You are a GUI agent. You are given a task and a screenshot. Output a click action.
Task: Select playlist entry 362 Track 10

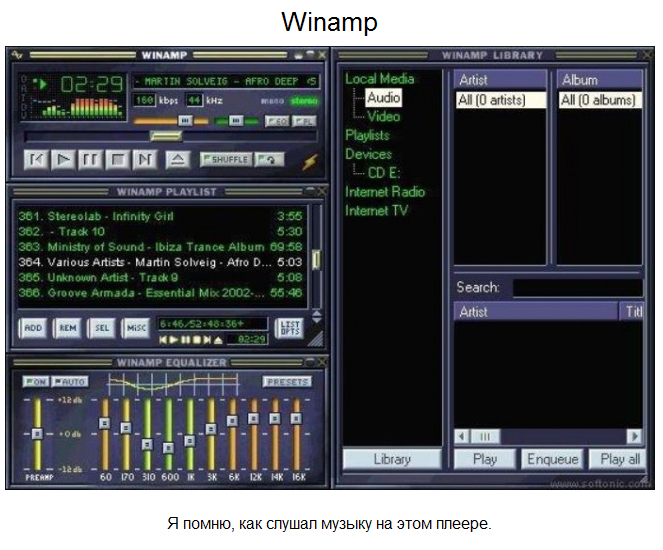160,232
